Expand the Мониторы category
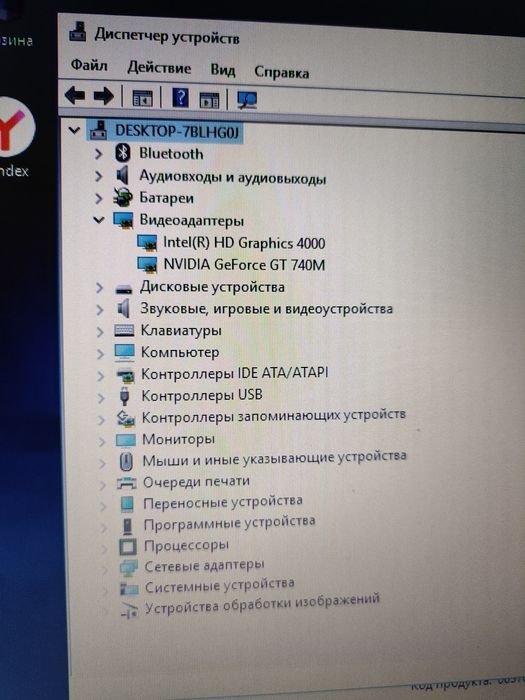The width and height of the screenshot is (525, 700). pos(102,441)
